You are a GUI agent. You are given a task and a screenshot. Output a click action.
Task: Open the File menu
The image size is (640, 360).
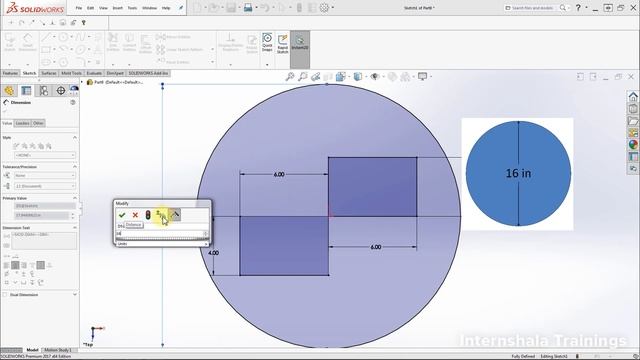pyautogui.click(x=79, y=8)
